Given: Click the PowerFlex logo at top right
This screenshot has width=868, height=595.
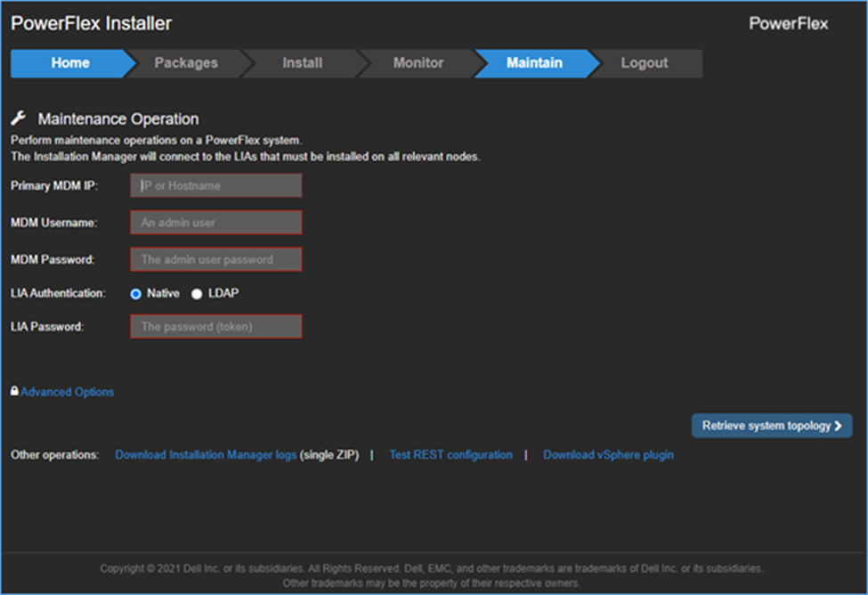Looking at the screenshot, I should (x=788, y=24).
